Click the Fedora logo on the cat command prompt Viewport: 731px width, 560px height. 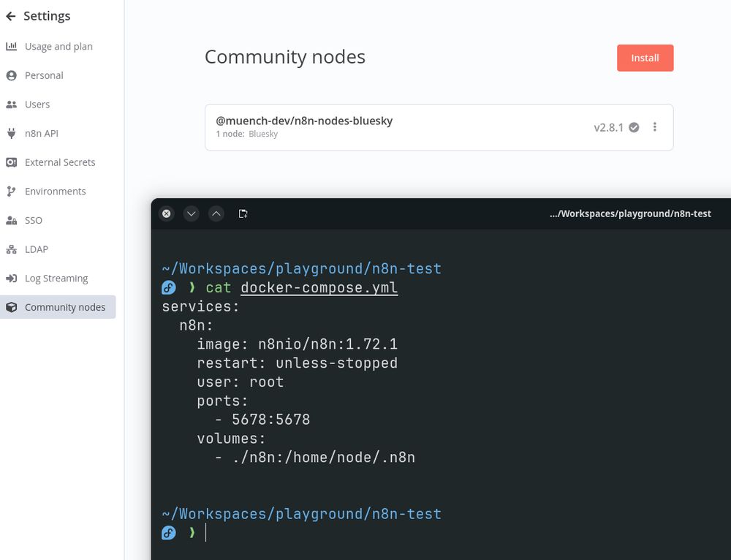[x=169, y=288]
